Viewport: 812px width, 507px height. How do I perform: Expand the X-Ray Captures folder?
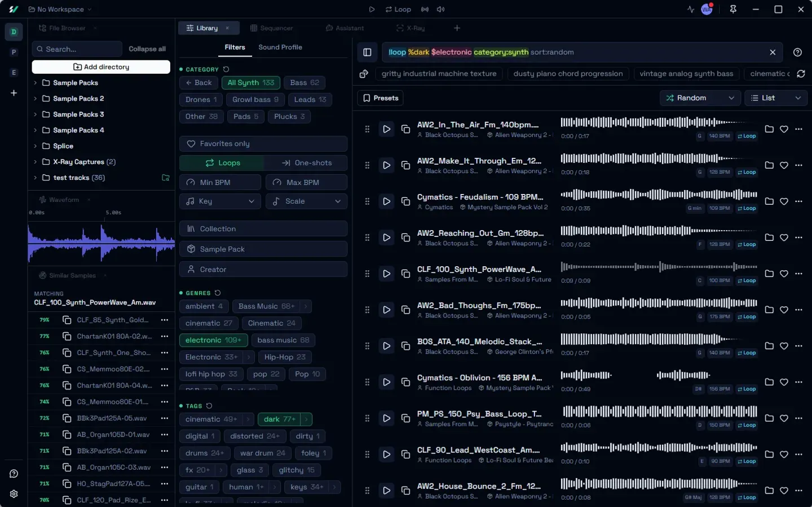click(x=36, y=162)
